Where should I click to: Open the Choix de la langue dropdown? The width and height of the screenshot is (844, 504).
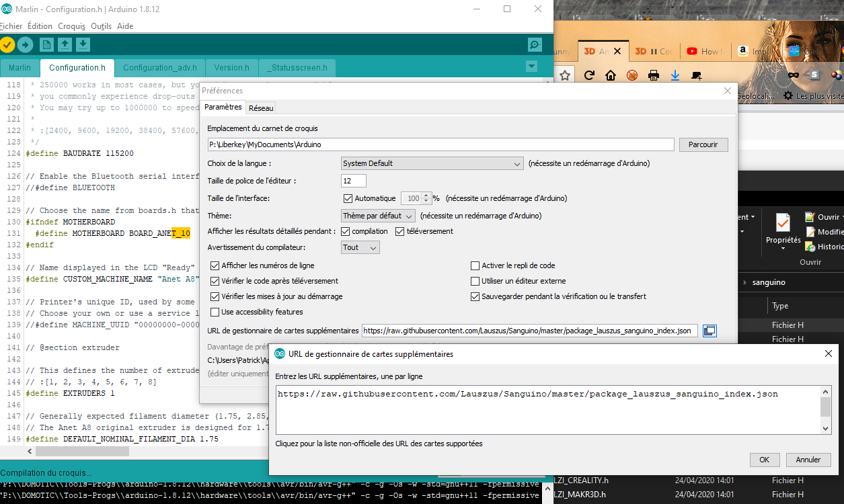tap(432, 163)
